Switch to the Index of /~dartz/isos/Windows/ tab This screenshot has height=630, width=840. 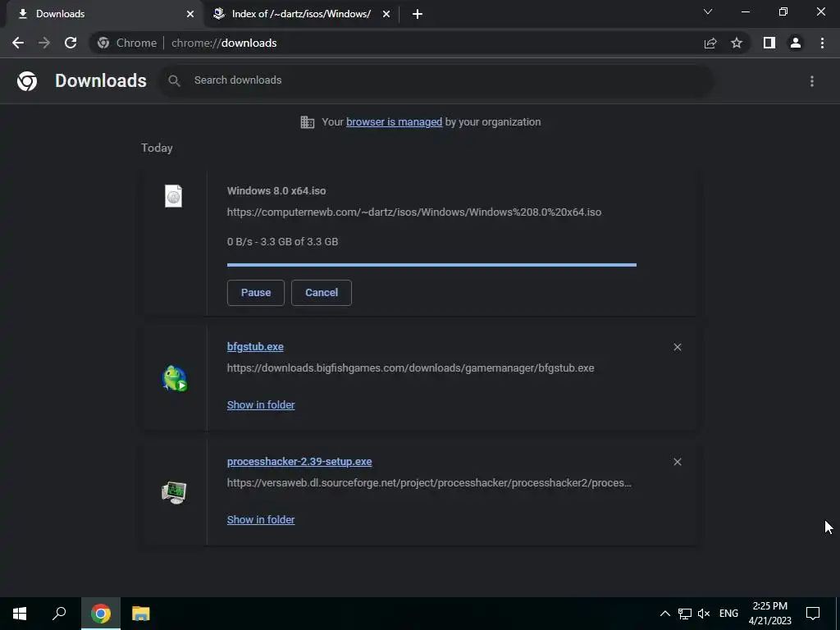pyautogui.click(x=301, y=14)
